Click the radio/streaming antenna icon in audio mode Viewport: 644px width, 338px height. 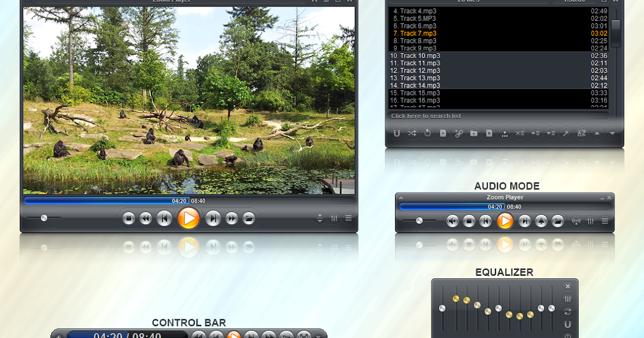(576, 221)
